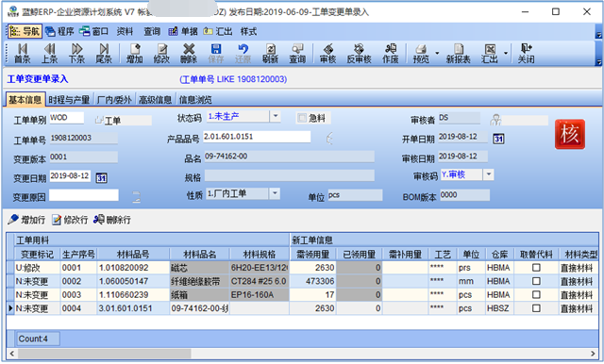Image resolution: width=604 pixels, height=364 pixels.
Task: Click the 保存 save toolbar icon
Action: tap(216, 53)
